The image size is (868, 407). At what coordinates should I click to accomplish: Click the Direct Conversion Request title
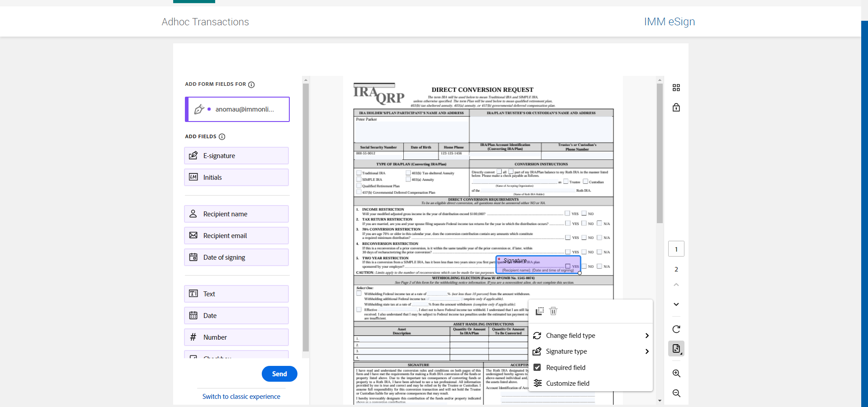482,89
